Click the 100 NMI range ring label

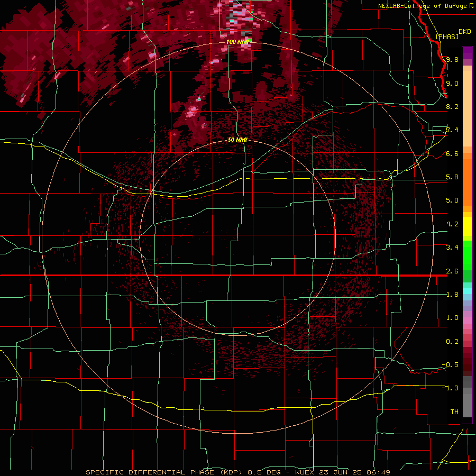click(237, 42)
